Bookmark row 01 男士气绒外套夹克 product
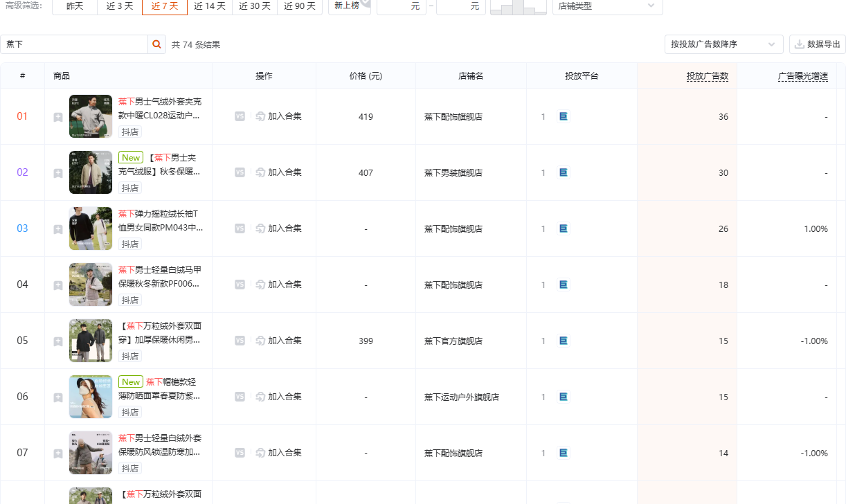The width and height of the screenshot is (846, 504). (58, 117)
